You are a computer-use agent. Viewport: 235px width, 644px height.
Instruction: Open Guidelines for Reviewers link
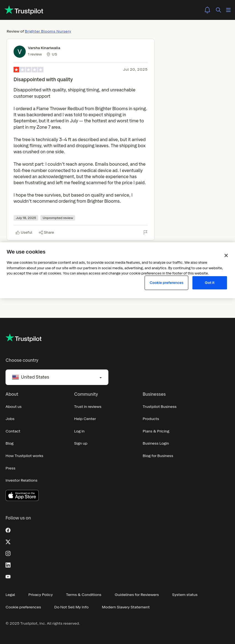[x=137, y=595]
